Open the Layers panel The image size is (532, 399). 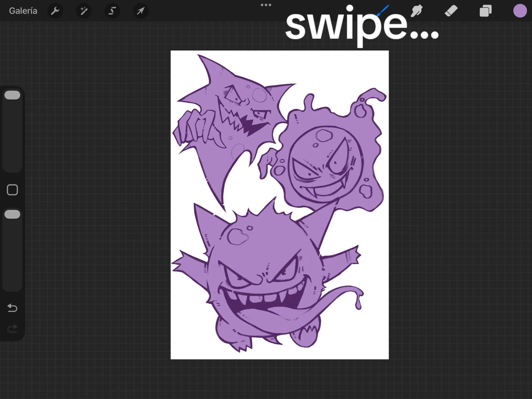pyautogui.click(x=486, y=11)
